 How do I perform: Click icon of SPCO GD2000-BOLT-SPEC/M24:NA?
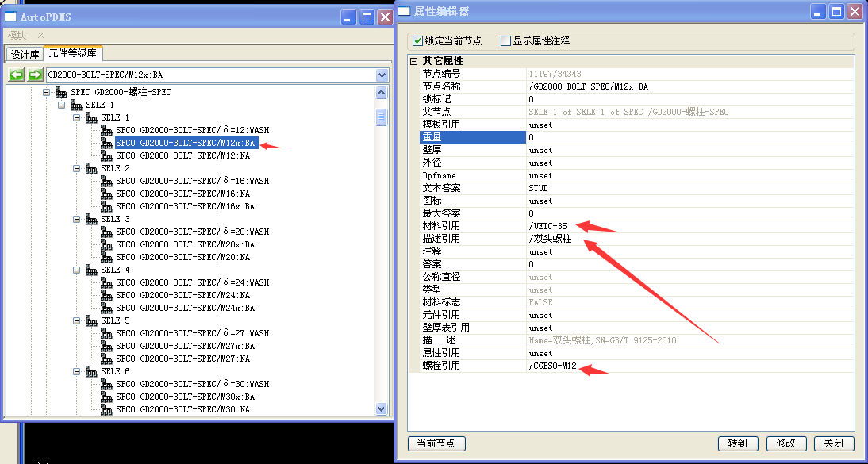[106, 295]
